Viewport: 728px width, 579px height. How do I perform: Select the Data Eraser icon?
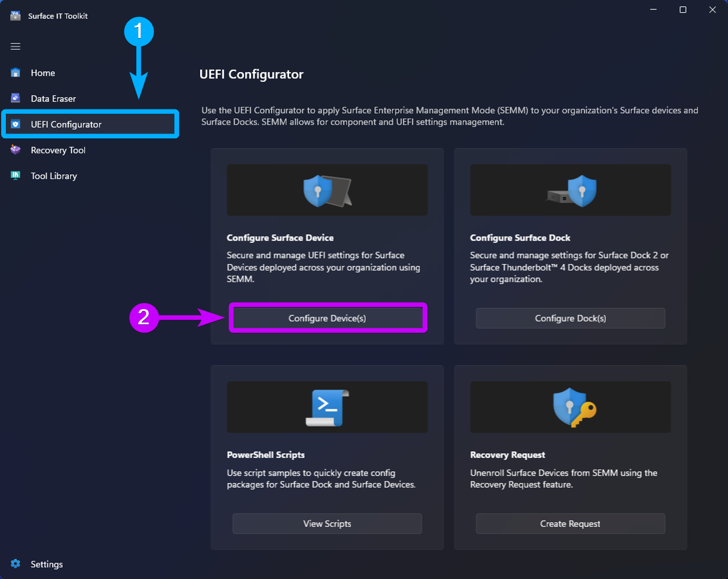click(14, 98)
